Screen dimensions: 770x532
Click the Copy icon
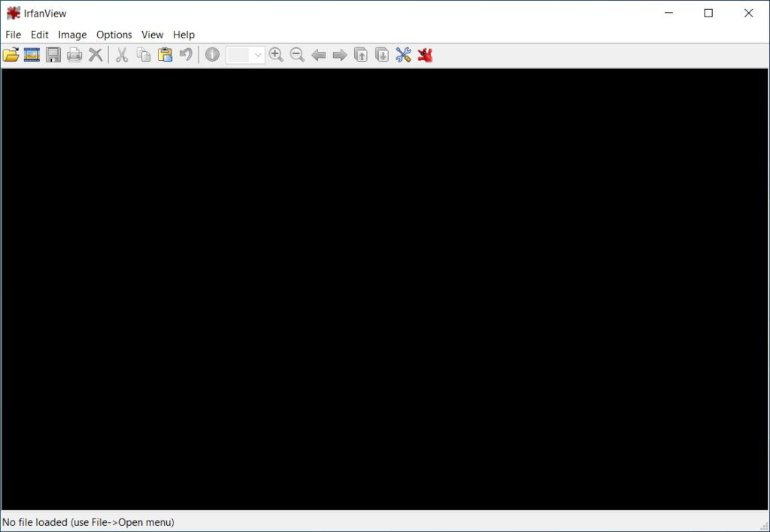[144, 54]
